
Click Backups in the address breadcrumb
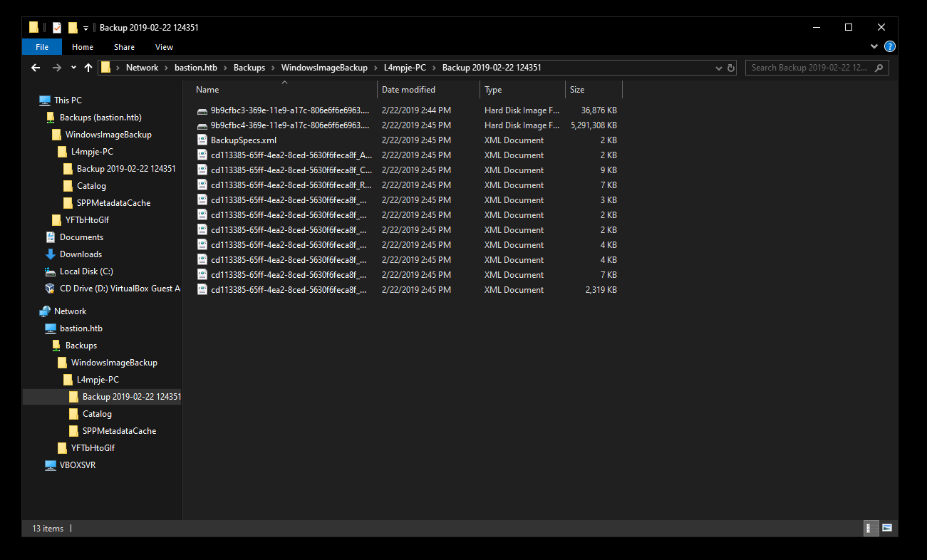249,68
